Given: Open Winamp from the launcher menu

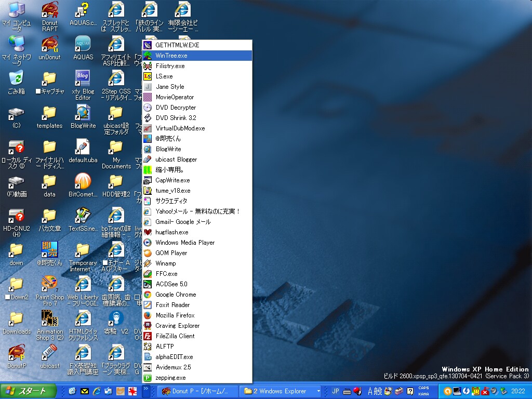Looking at the screenshot, I should [x=197, y=263].
